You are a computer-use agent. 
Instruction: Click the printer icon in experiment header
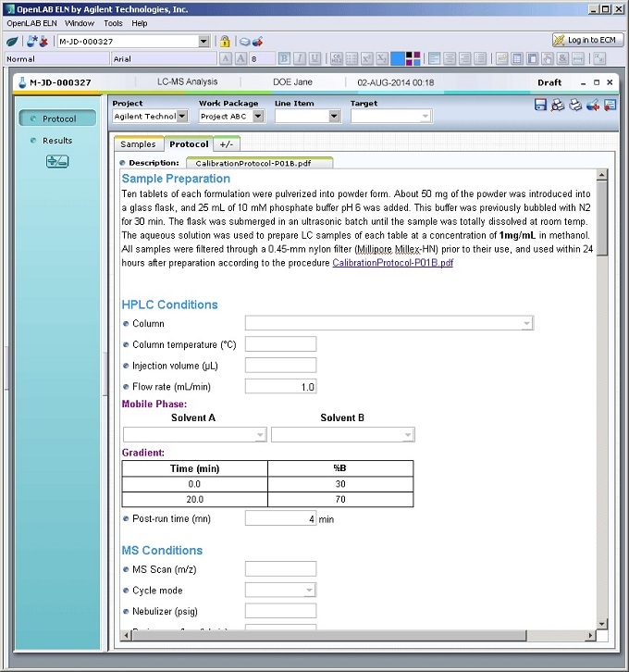[x=575, y=106]
